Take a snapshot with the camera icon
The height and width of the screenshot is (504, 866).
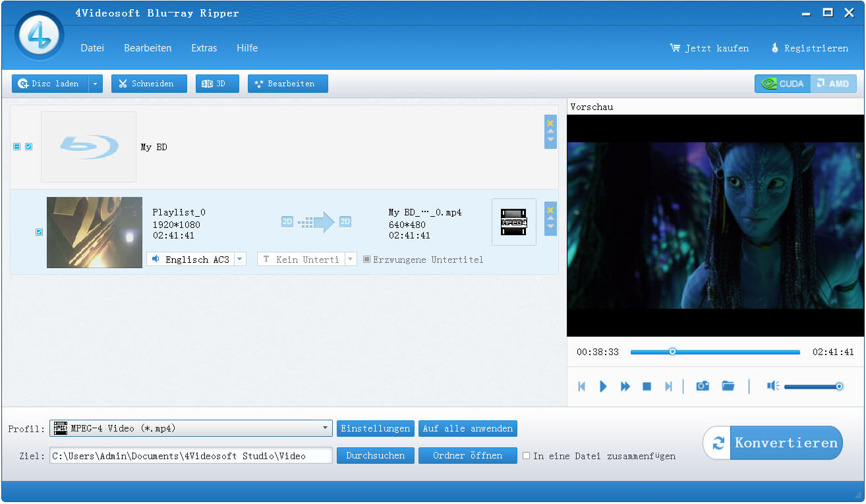coord(703,386)
